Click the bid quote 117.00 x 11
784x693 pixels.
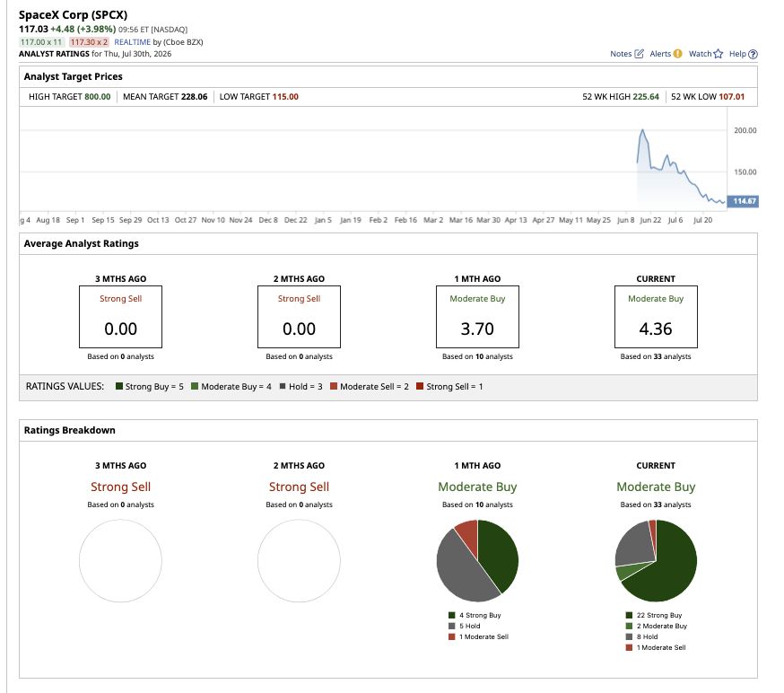tap(41, 42)
